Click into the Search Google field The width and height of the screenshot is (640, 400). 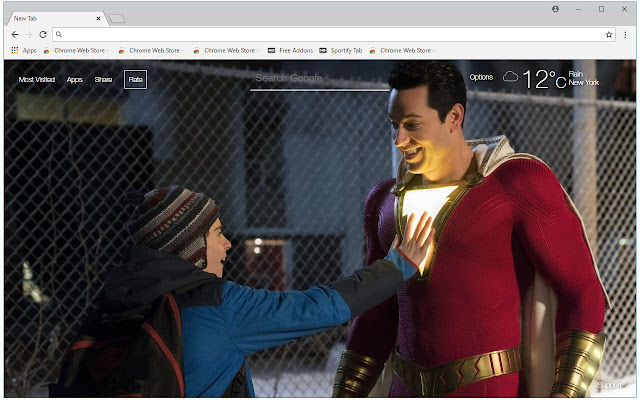[320, 80]
